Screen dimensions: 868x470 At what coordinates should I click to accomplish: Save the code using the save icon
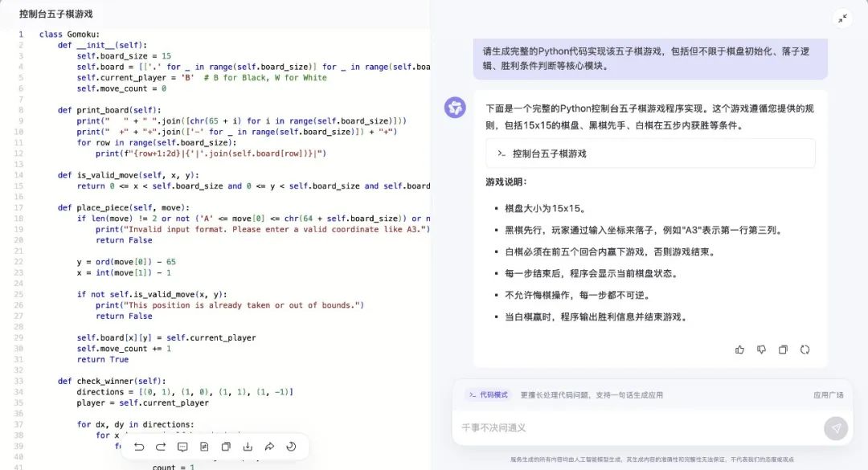click(x=204, y=447)
